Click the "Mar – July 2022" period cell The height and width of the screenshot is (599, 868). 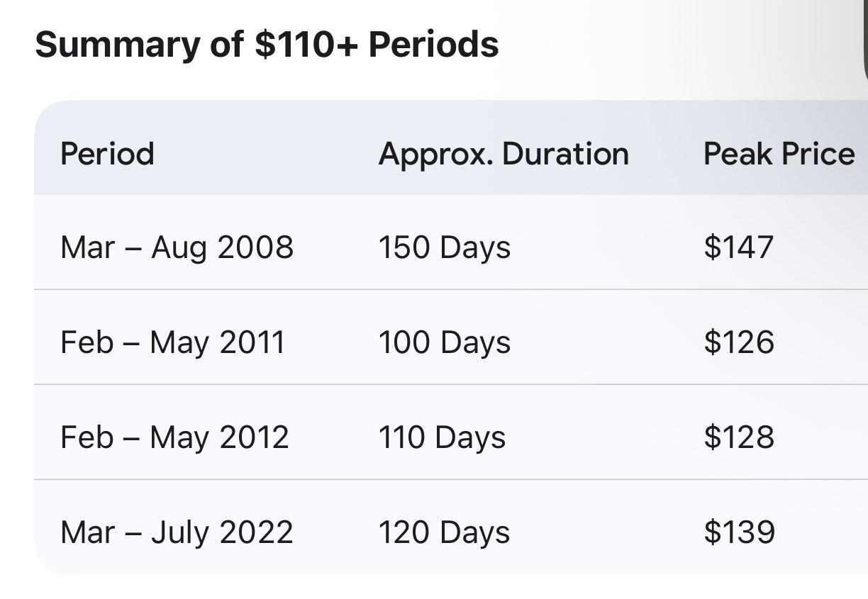[177, 532]
